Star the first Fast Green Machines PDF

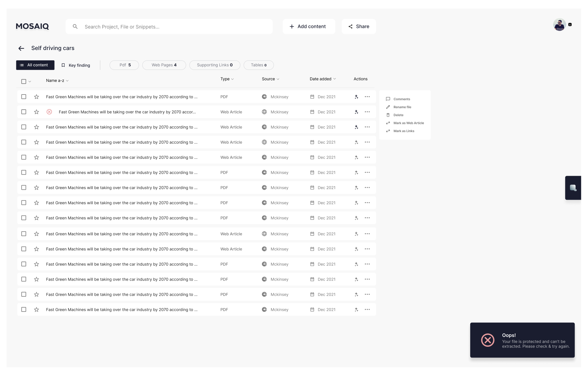(x=36, y=97)
